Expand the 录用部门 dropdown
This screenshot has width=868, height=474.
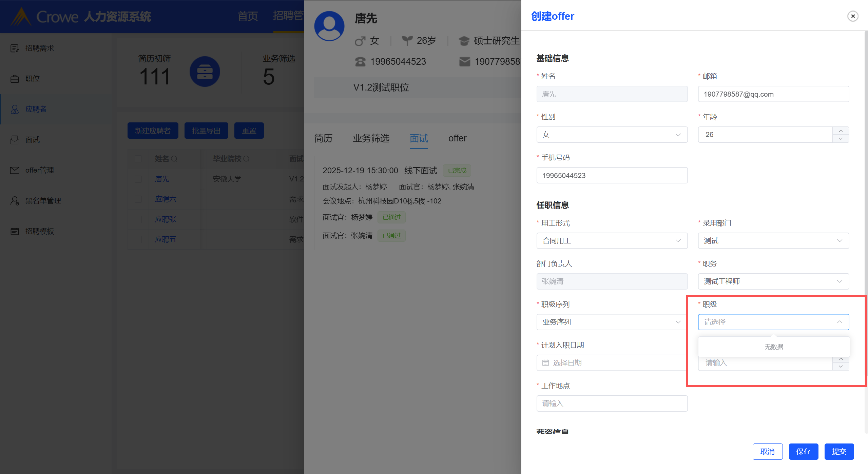point(773,241)
